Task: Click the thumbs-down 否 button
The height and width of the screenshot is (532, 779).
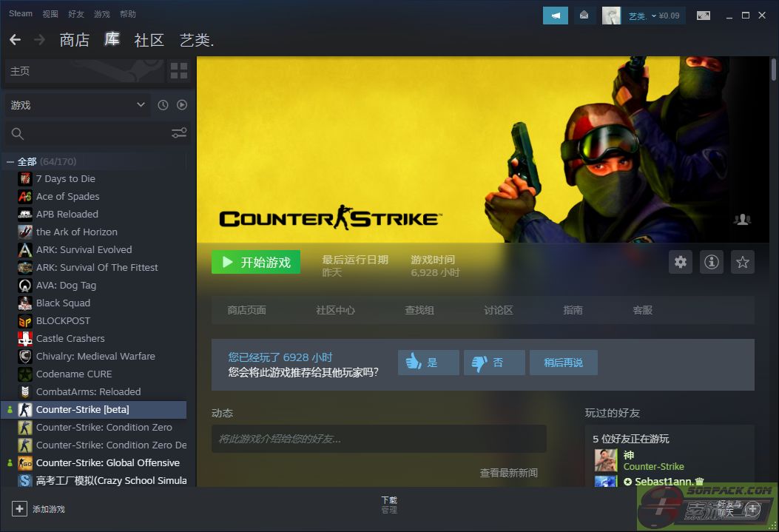Action: (494, 363)
